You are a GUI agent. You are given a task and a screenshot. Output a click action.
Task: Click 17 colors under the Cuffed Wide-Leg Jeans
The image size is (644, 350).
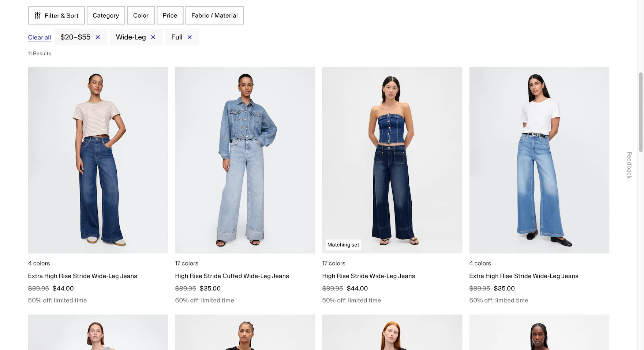tap(187, 263)
